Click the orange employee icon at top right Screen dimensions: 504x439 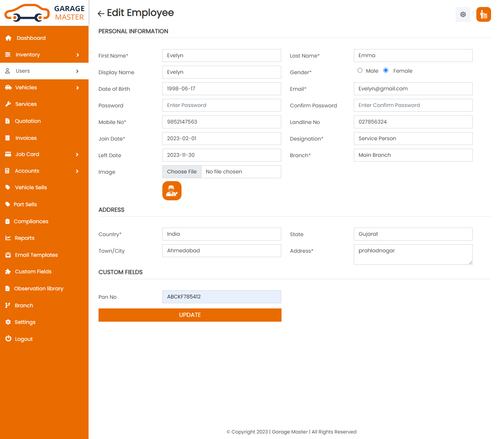[483, 14]
